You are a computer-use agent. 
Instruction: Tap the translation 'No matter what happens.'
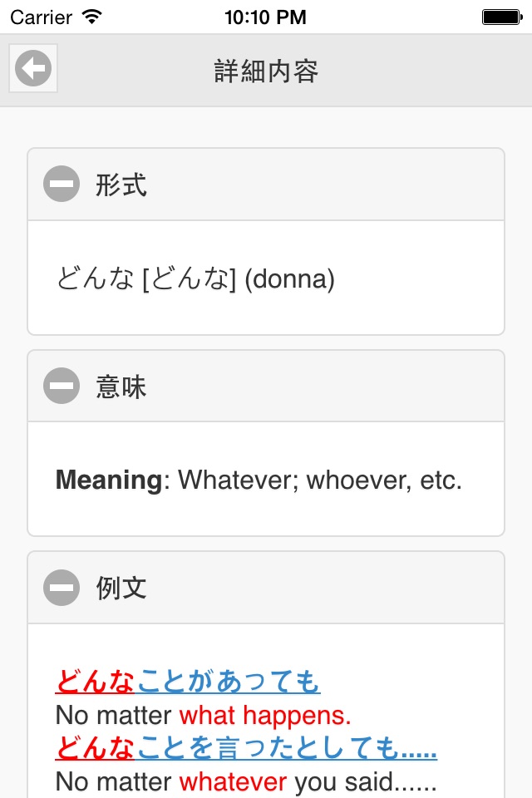pos(204,715)
